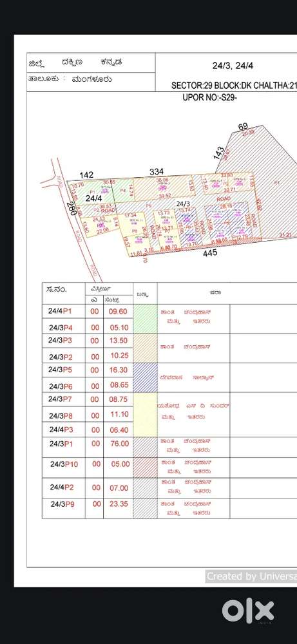The height and width of the screenshot is (644, 297).
Task: Click the boundary number 280 on map
Action: (71, 209)
